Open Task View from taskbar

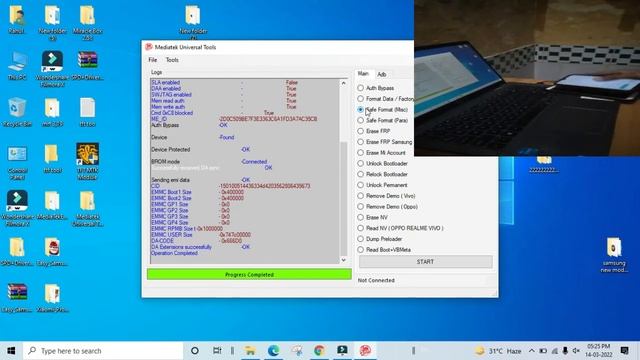217,351
